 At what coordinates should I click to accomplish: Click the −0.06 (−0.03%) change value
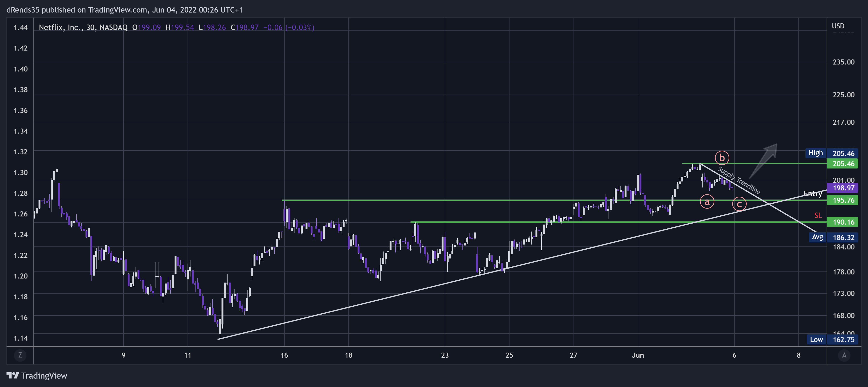pyautogui.click(x=289, y=27)
